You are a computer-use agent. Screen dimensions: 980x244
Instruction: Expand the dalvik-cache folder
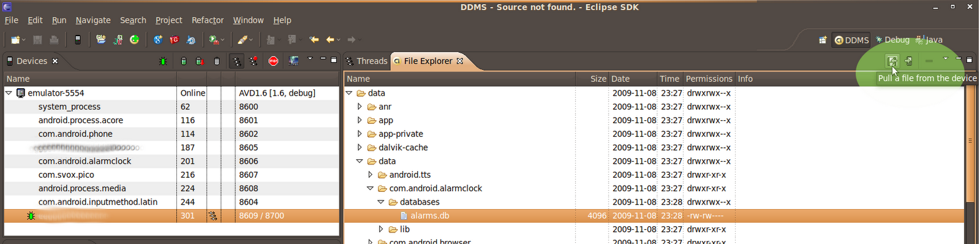click(360, 147)
